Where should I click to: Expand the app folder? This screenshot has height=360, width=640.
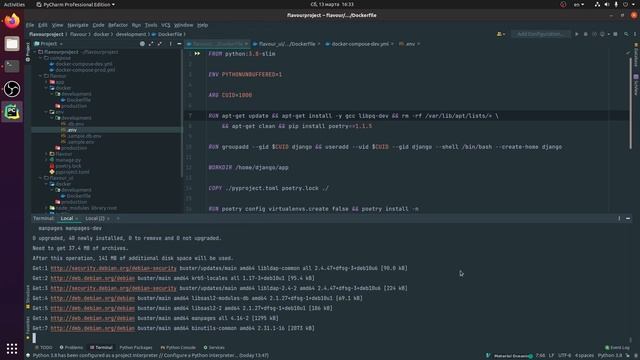47,82
